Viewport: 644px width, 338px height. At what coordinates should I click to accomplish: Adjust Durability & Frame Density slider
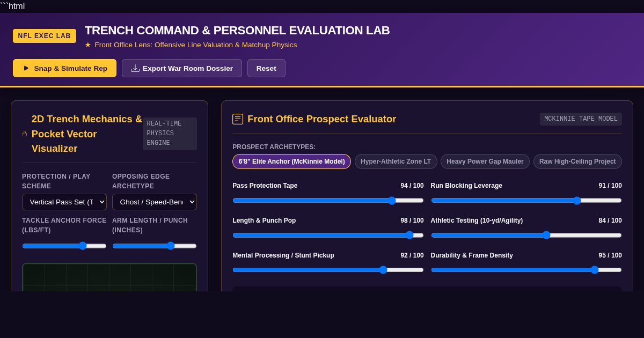526,270
